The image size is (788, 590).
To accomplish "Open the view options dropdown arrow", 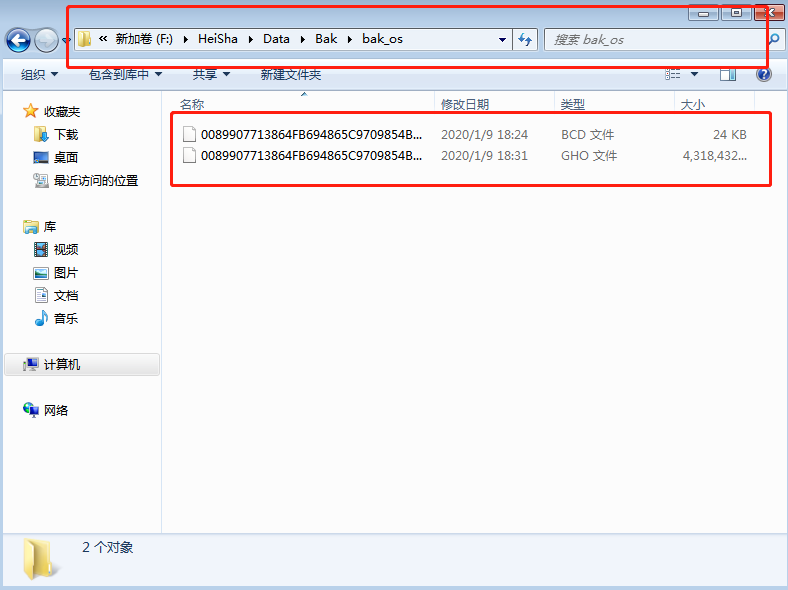I will (x=694, y=75).
